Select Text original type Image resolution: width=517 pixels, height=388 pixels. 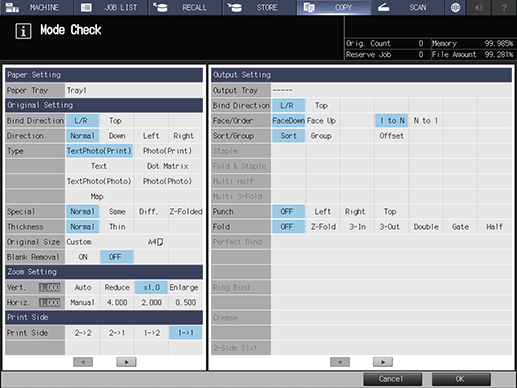point(99,166)
